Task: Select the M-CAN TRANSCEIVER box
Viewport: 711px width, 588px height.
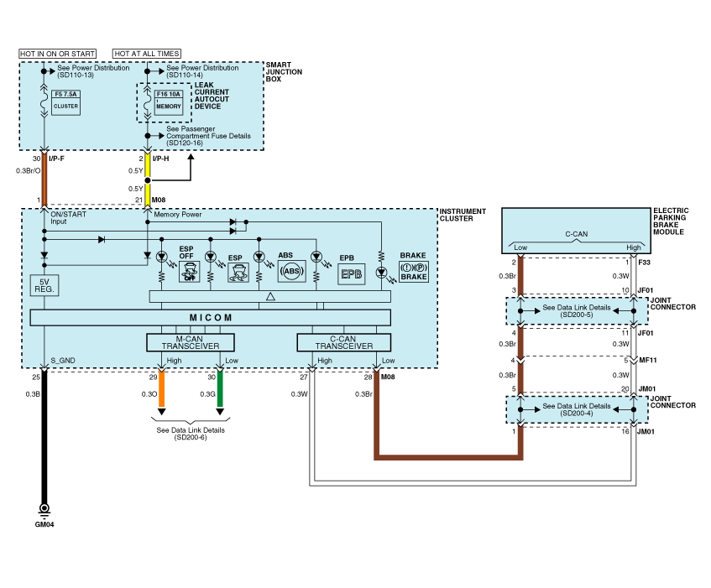Action: coord(190,342)
